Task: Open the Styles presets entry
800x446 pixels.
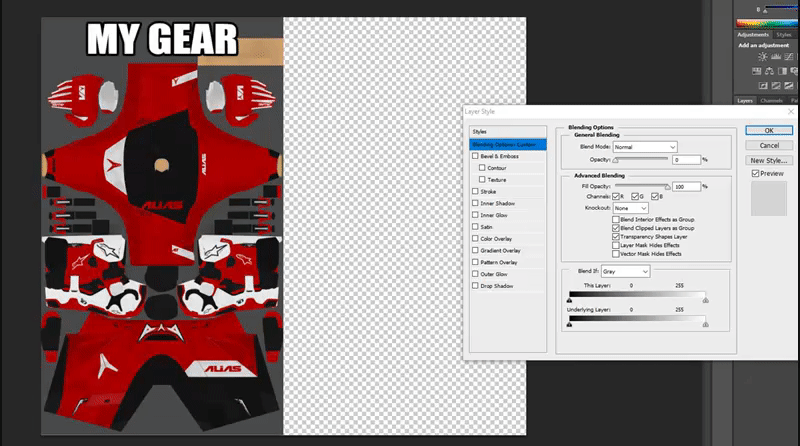Action: [508, 132]
